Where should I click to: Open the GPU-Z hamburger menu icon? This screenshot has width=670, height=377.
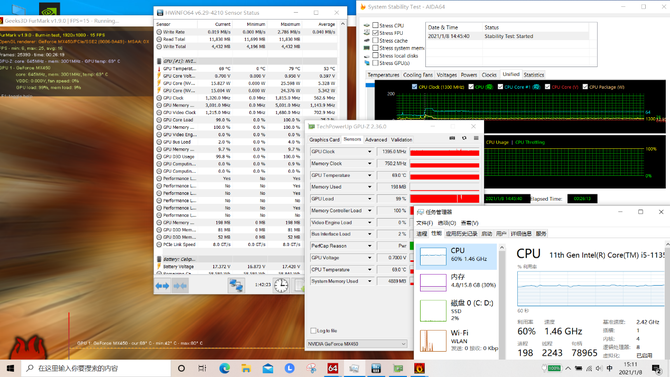point(476,138)
